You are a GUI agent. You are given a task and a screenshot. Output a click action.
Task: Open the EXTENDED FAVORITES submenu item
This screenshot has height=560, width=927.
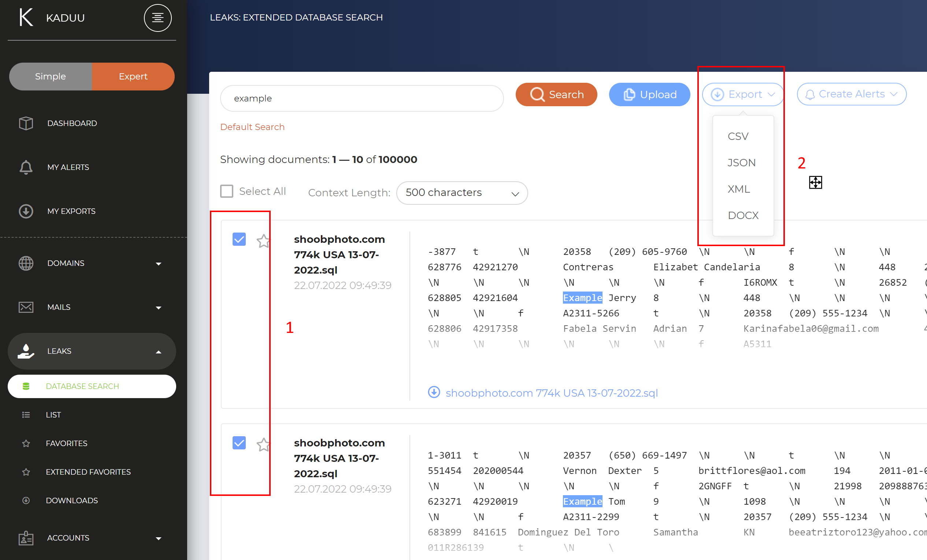pos(88,472)
